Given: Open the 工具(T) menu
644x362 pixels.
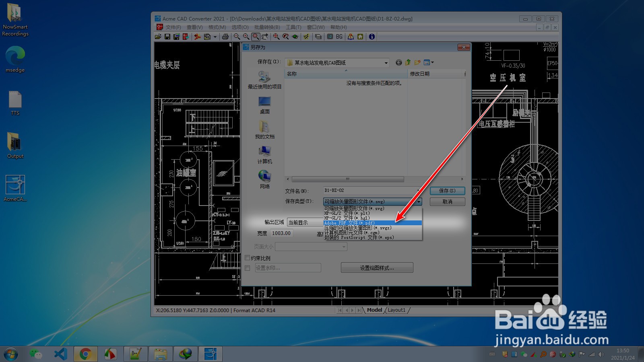Looking at the screenshot, I should click(x=294, y=27).
